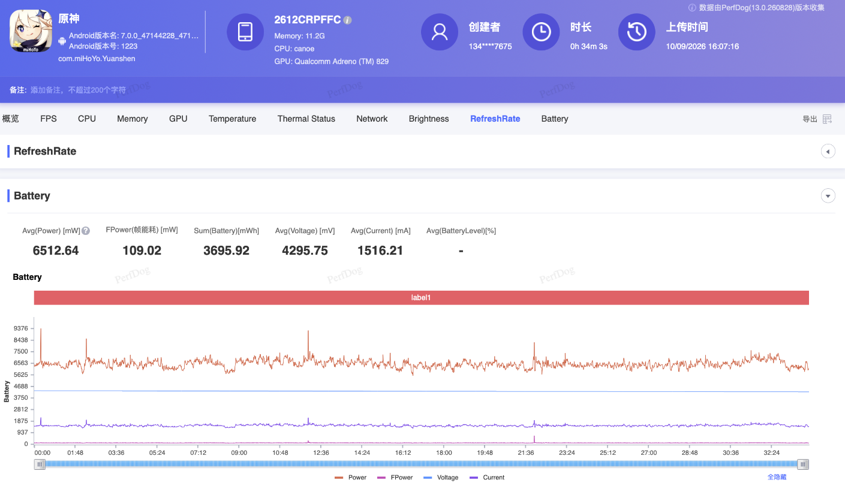Click the Sum(Battery) value 3695.92
The width and height of the screenshot is (845, 504).
(227, 251)
